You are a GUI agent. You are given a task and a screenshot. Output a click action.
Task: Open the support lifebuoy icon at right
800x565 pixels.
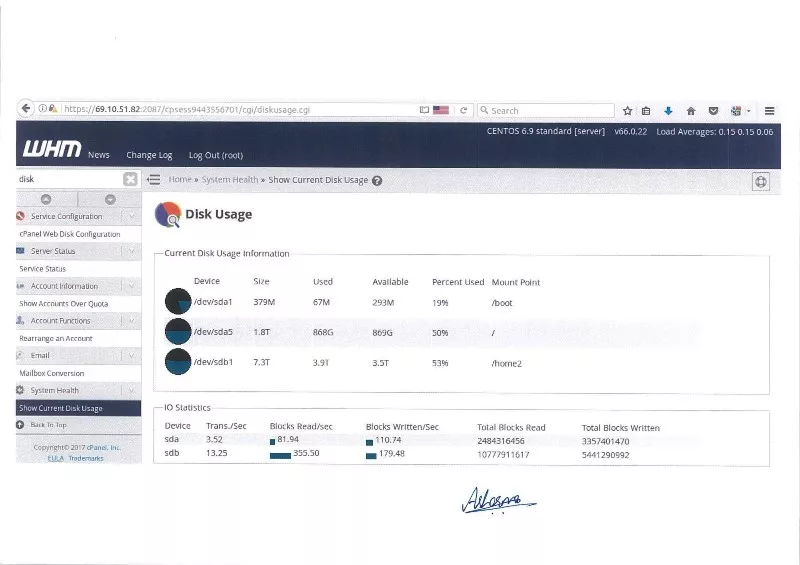(x=760, y=181)
